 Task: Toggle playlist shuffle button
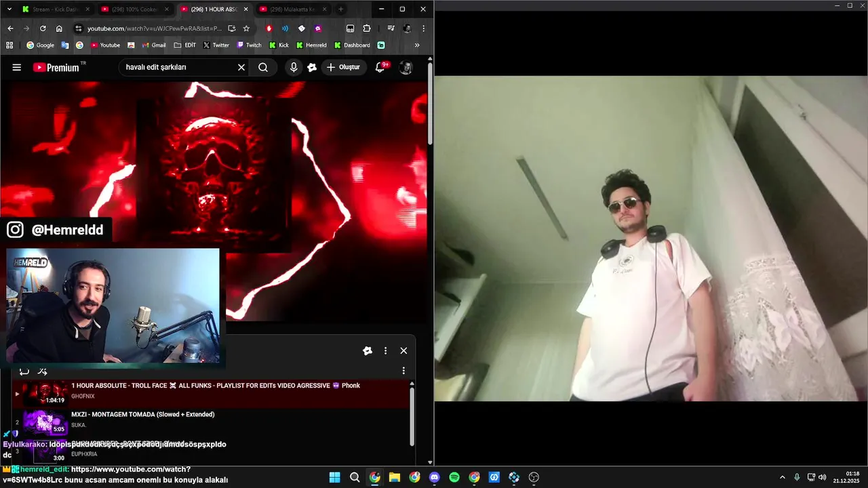[x=42, y=371]
